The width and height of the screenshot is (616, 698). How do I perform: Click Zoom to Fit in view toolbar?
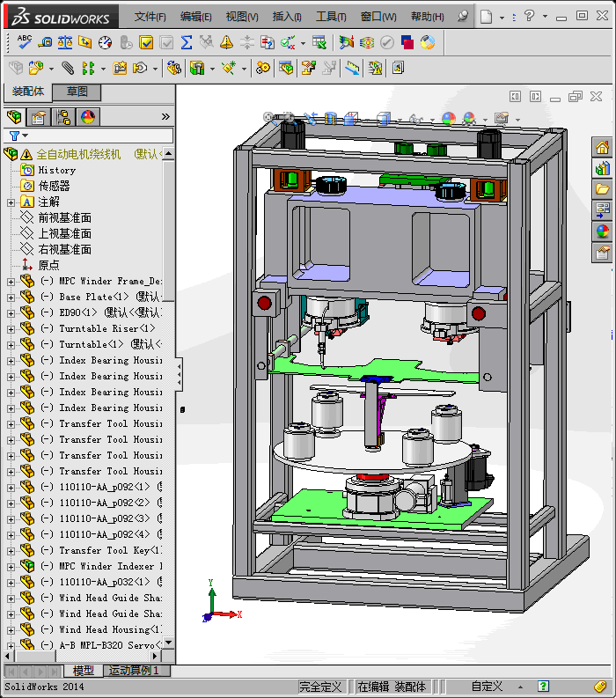pyautogui.click(x=268, y=118)
